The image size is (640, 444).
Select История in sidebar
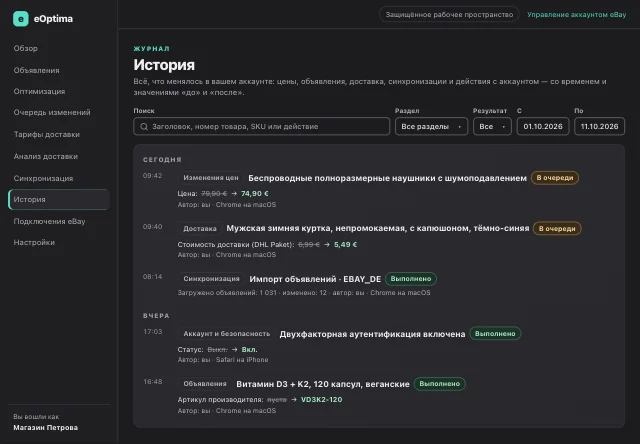[x=59, y=200]
